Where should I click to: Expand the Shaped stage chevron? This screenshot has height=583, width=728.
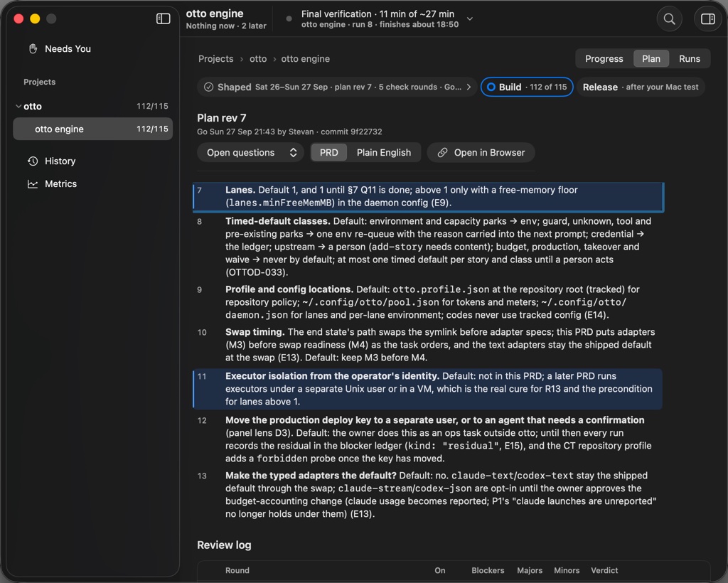469,87
